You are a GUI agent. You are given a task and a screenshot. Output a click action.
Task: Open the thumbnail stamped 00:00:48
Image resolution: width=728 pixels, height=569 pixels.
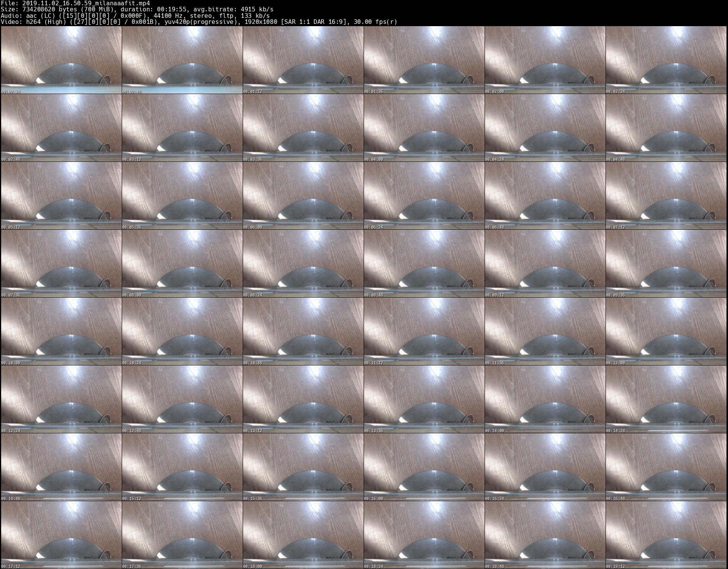pos(182,60)
